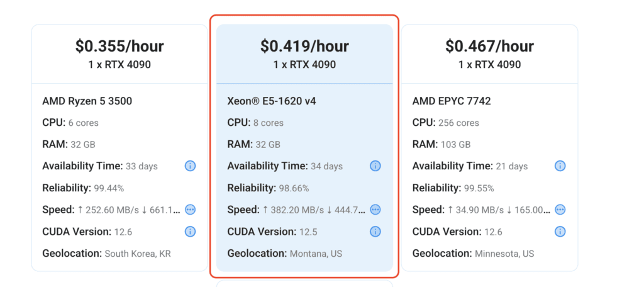Expand Speed ellipsis icon on EPYC card
The width and height of the screenshot is (644, 287).
[x=560, y=210]
